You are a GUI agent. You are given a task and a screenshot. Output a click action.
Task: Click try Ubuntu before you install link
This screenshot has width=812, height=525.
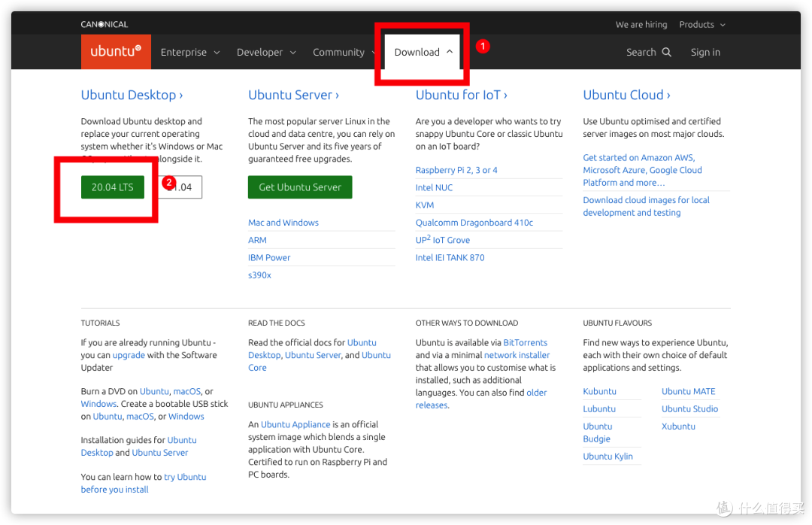[x=144, y=483]
